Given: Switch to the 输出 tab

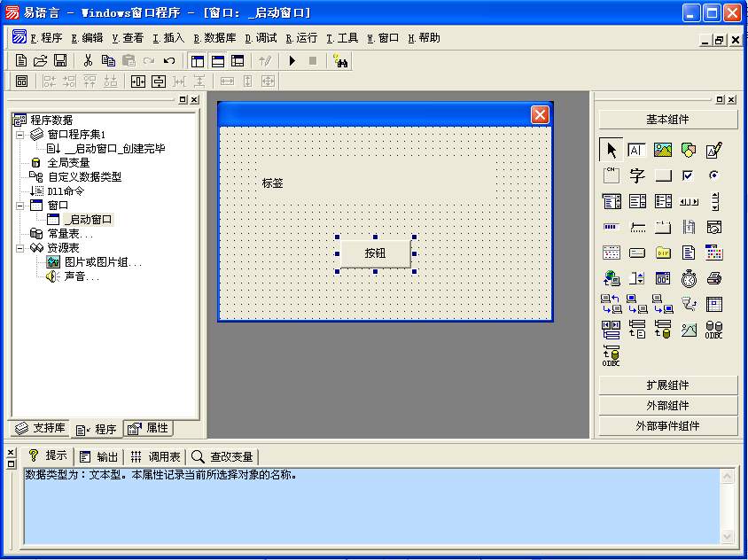Looking at the screenshot, I should pyautogui.click(x=99, y=457).
